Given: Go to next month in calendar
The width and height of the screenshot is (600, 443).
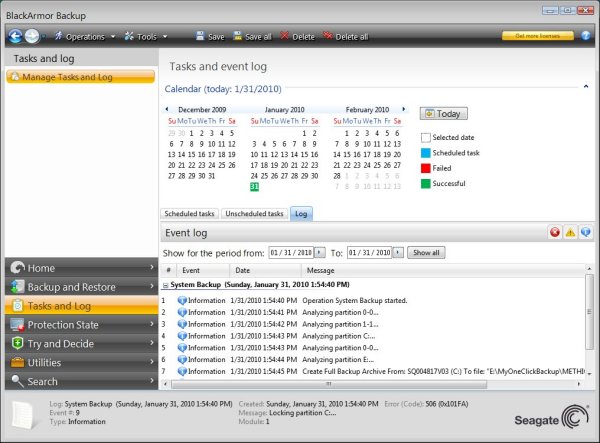Looking at the screenshot, I should (x=403, y=109).
